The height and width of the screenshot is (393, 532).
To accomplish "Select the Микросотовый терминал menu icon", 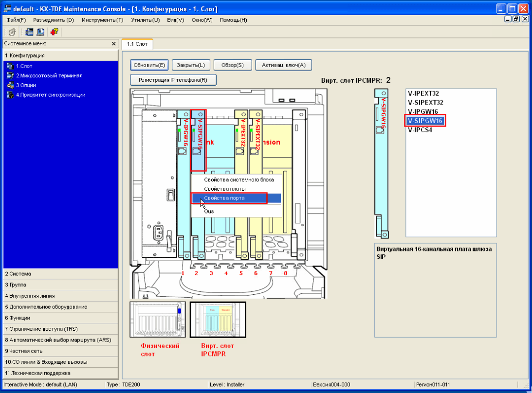I will click(10, 75).
